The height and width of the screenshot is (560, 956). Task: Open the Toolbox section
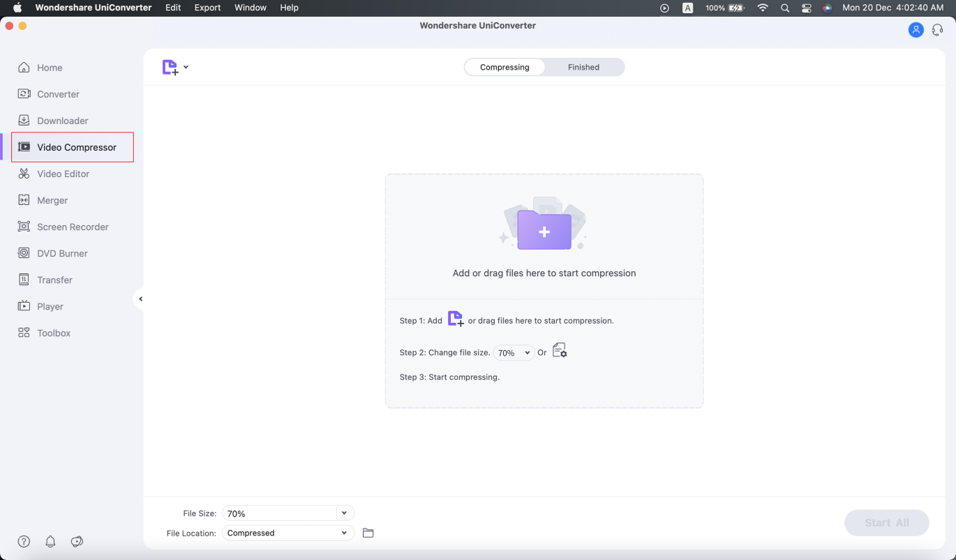click(x=44, y=333)
